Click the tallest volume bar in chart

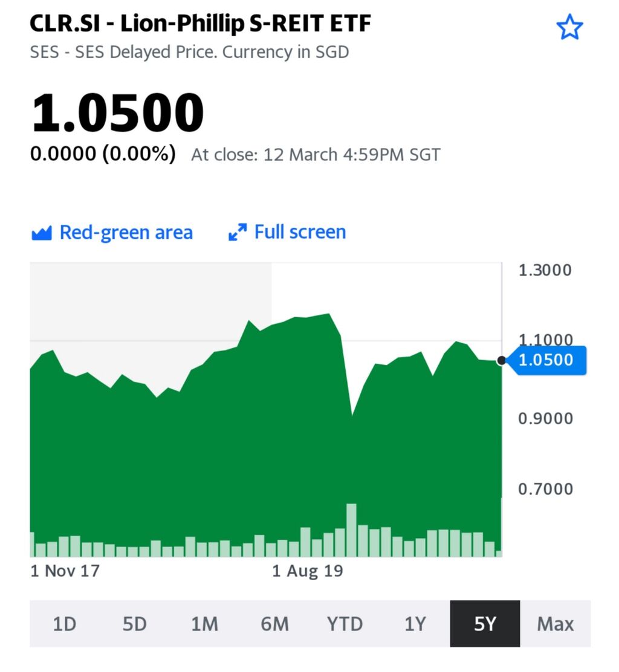click(351, 530)
